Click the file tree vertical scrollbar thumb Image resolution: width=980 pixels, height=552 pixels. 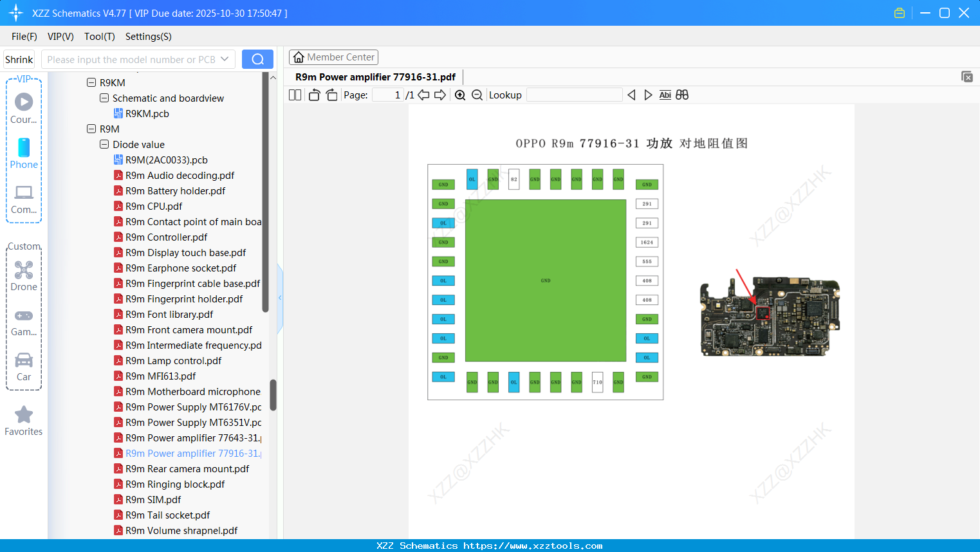tap(273, 395)
